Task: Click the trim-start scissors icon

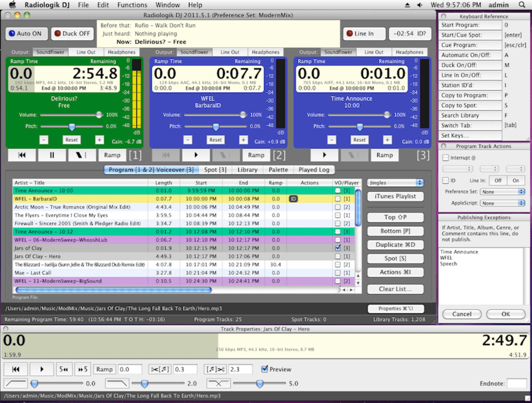Action: click(x=160, y=369)
